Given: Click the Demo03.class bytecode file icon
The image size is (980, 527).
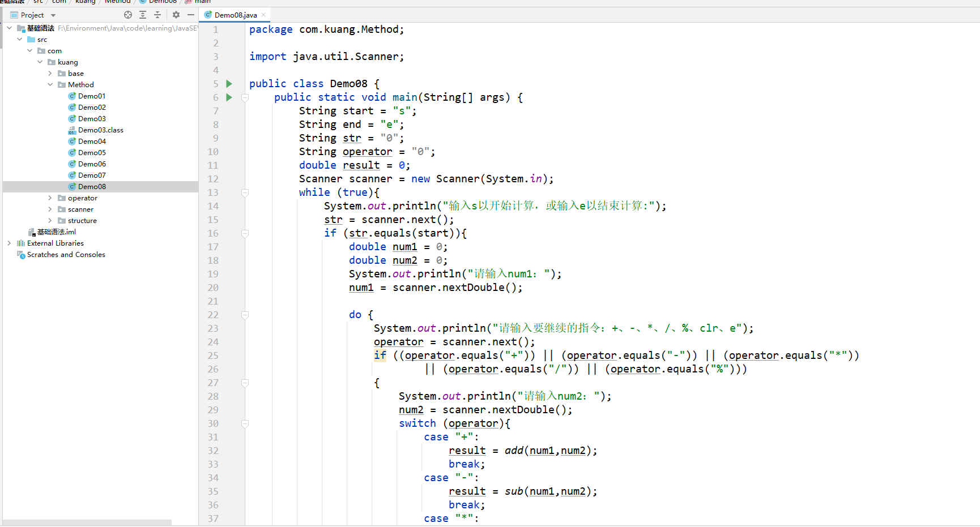Looking at the screenshot, I should [73, 130].
